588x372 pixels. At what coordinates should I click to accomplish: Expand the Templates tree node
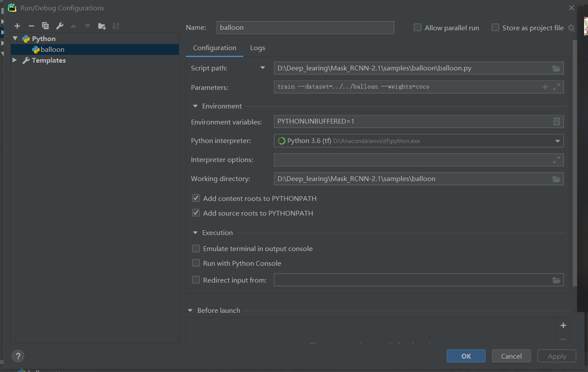pos(15,60)
